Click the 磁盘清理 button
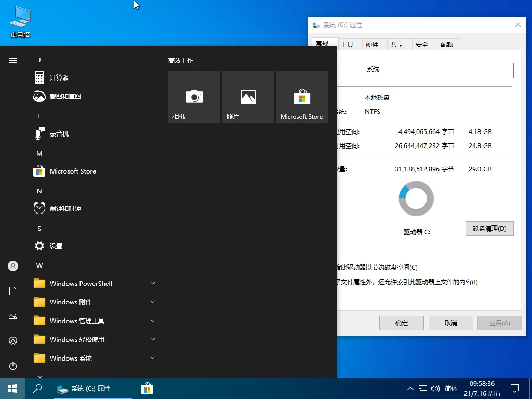The width and height of the screenshot is (532, 399). 489,229
